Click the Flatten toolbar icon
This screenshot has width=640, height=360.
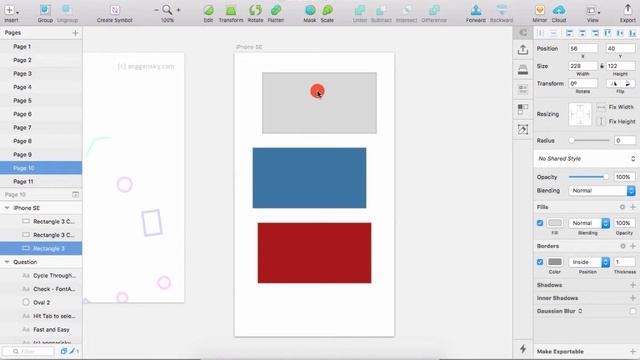pyautogui.click(x=276, y=10)
